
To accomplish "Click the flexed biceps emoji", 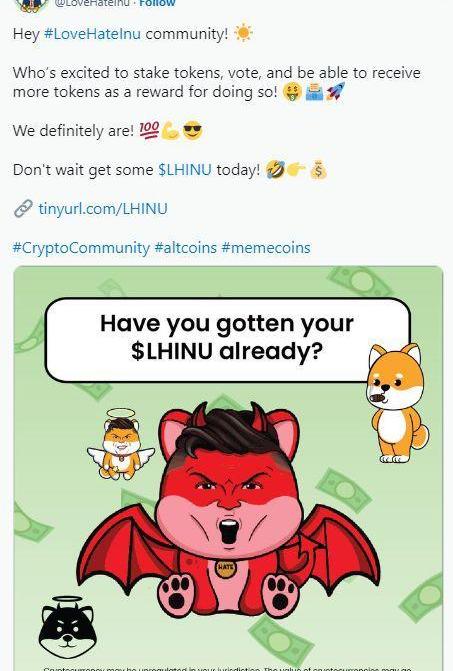I will coord(170,131).
